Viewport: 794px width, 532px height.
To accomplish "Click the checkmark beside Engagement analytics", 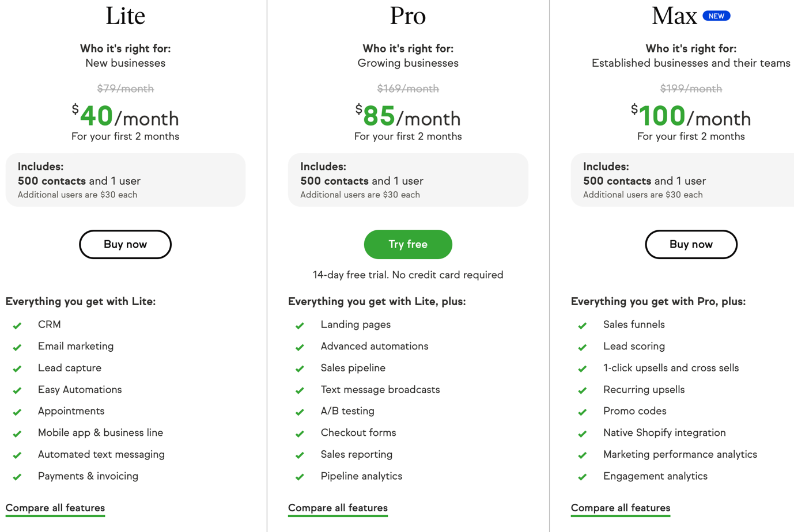I will click(583, 477).
